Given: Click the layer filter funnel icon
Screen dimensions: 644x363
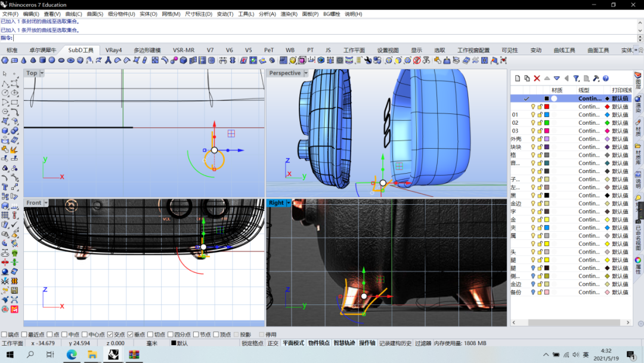Looking at the screenshot, I should tap(577, 78).
